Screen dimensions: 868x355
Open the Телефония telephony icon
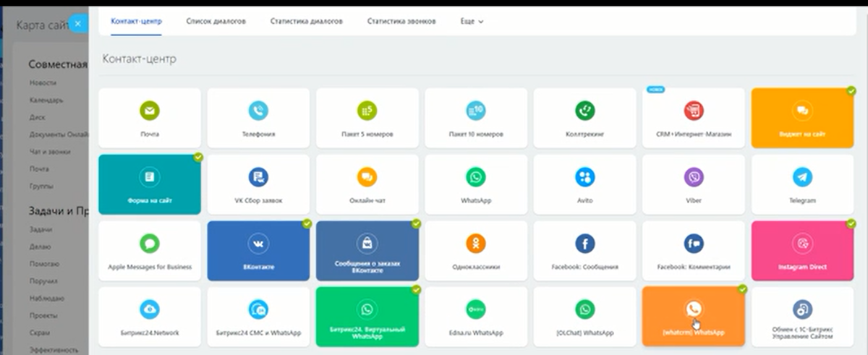[x=258, y=111]
